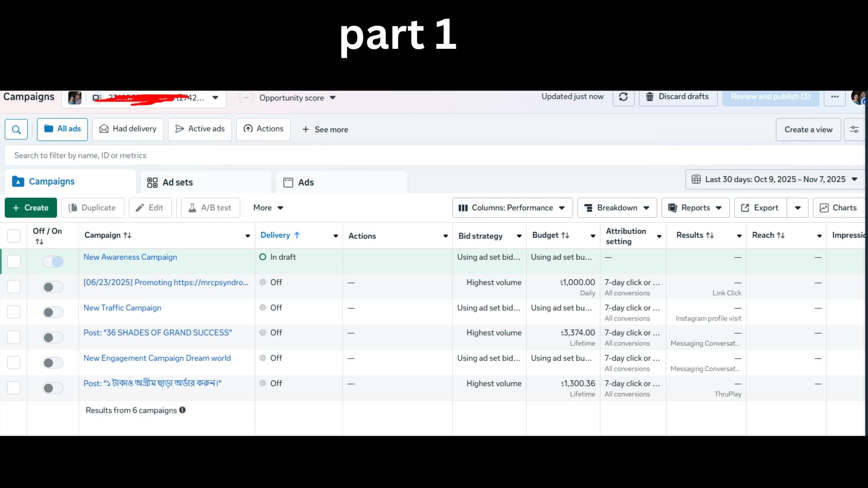
Task: Focus the search to filter by name field
Action: tap(434, 155)
